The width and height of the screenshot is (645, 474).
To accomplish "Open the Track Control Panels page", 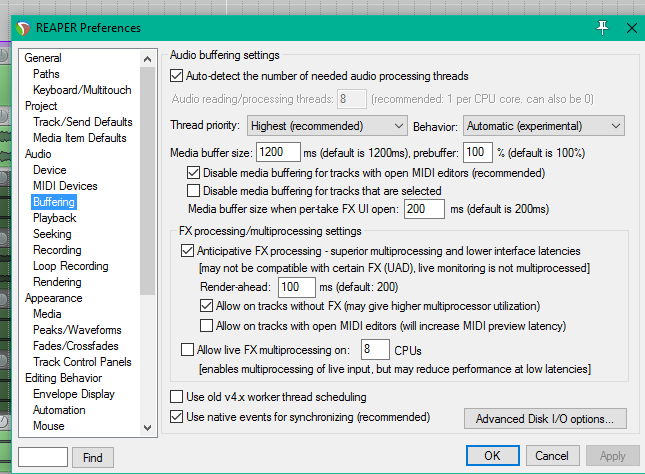I will (x=82, y=362).
